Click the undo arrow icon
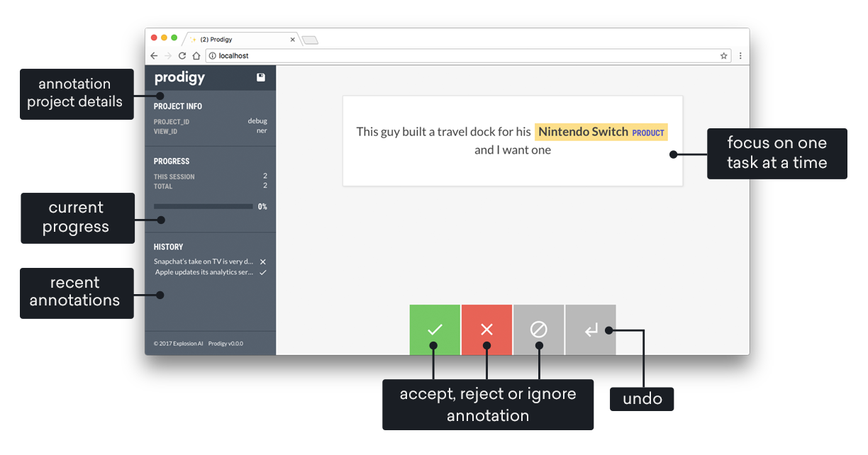This screenshot has height=455, width=868. pyautogui.click(x=591, y=329)
